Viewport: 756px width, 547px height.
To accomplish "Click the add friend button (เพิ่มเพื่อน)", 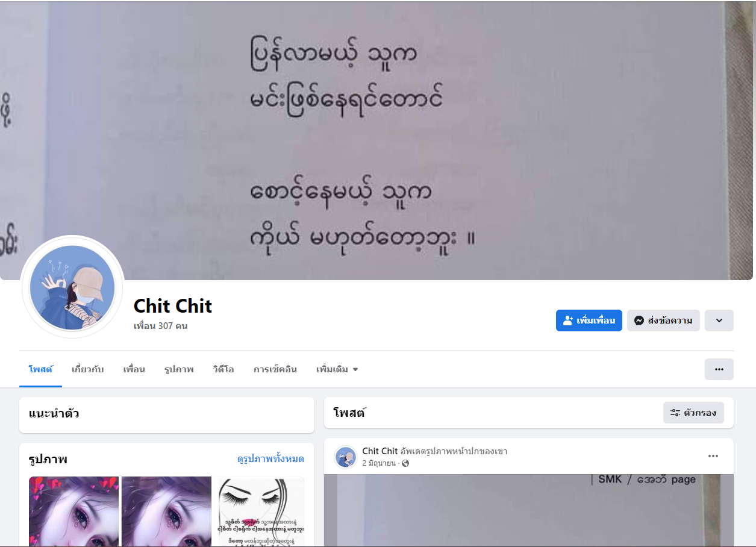I will click(x=589, y=320).
